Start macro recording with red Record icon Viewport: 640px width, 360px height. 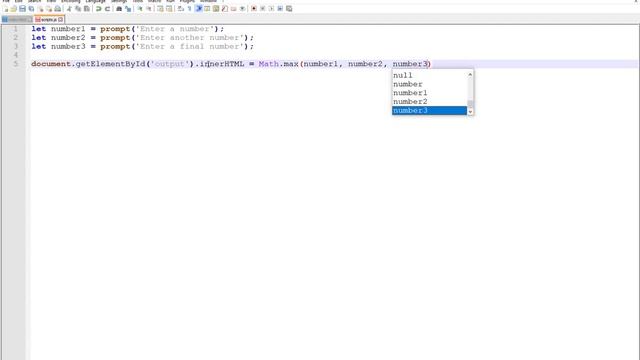coord(254,9)
